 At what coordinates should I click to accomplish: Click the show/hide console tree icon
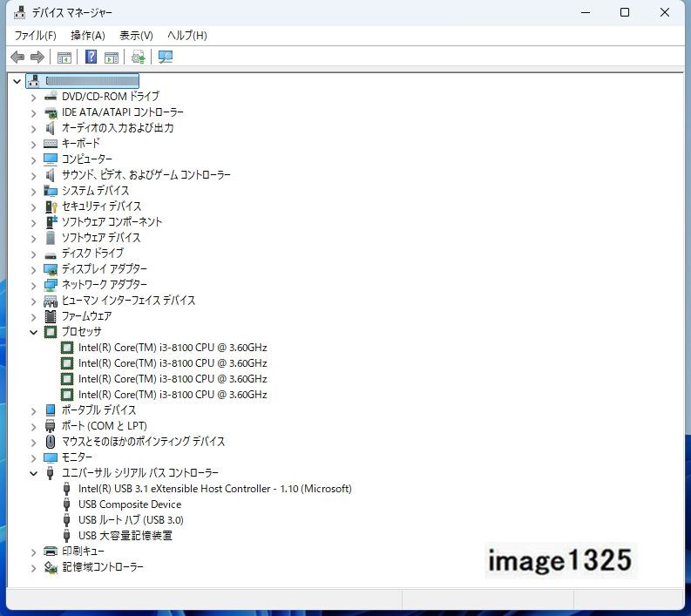(x=64, y=58)
